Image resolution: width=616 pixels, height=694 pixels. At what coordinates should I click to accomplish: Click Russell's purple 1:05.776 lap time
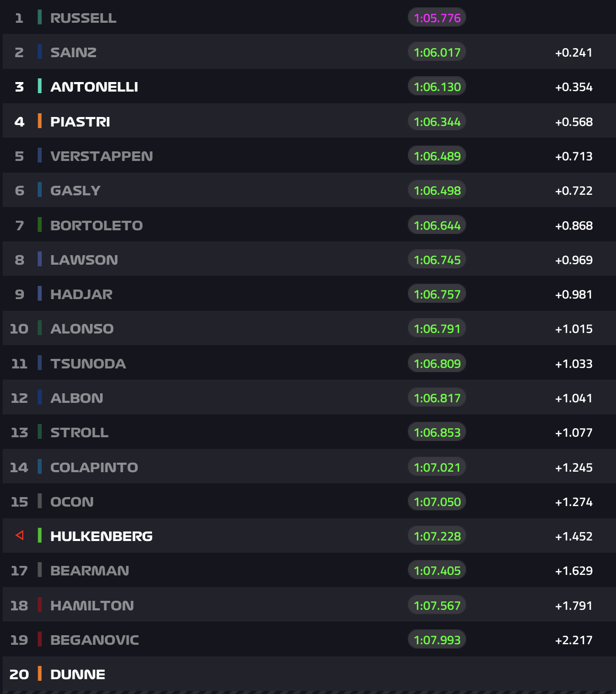coord(437,18)
